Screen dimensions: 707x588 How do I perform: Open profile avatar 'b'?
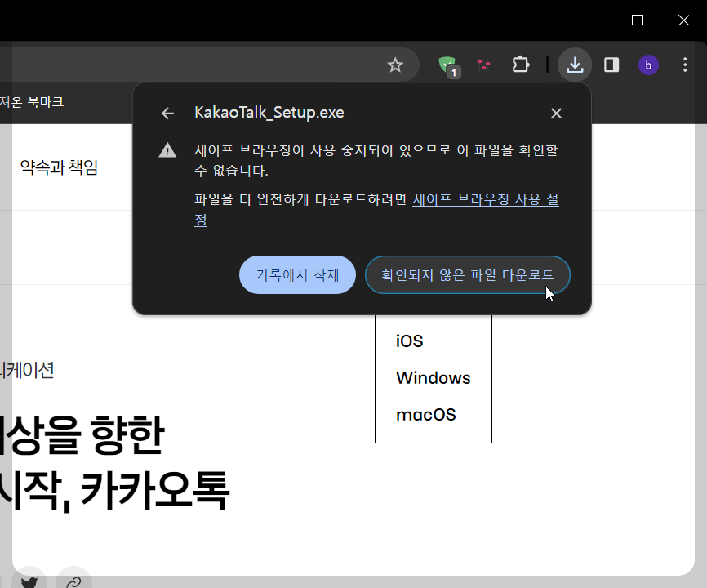coord(648,65)
